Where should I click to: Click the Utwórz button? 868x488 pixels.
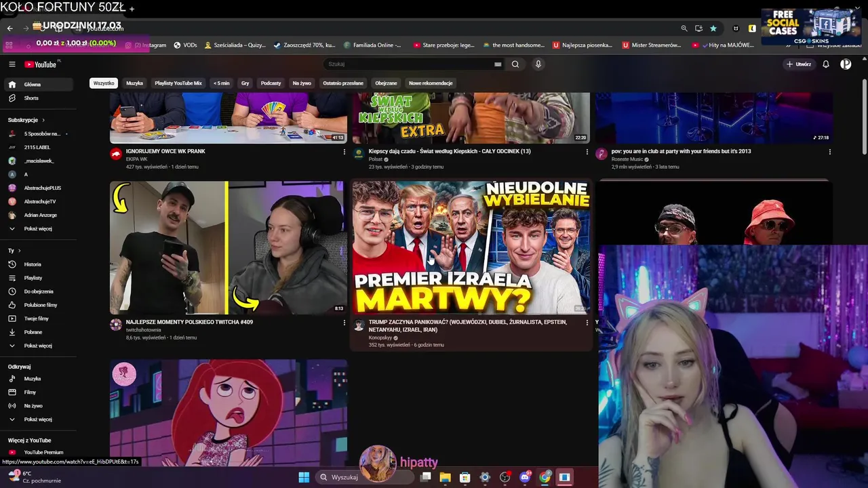[799, 64]
